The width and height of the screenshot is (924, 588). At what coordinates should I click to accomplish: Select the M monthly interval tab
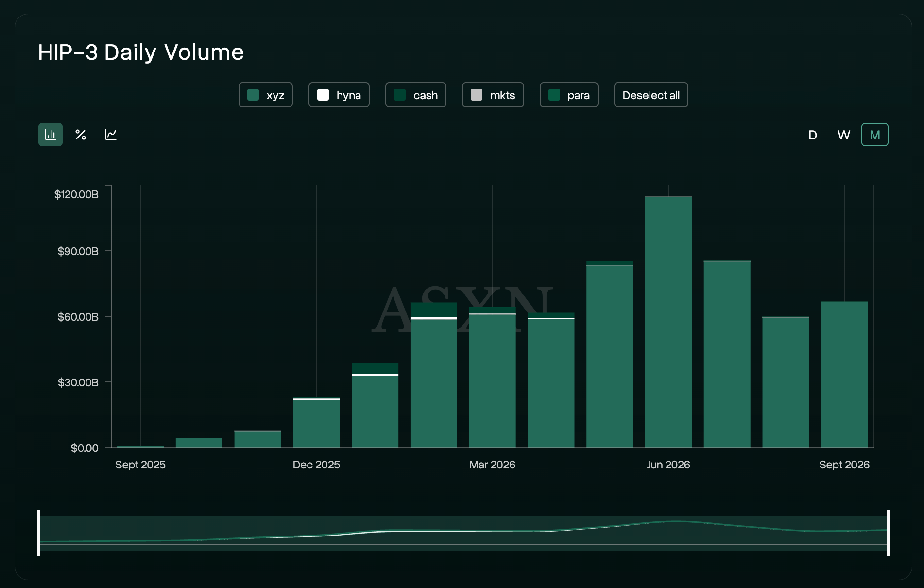[x=875, y=135]
